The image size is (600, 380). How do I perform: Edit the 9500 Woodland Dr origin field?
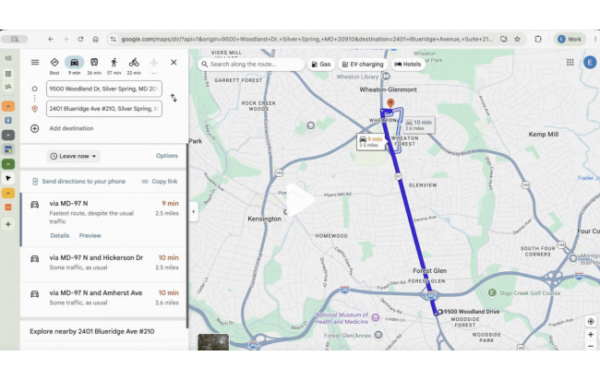click(104, 89)
